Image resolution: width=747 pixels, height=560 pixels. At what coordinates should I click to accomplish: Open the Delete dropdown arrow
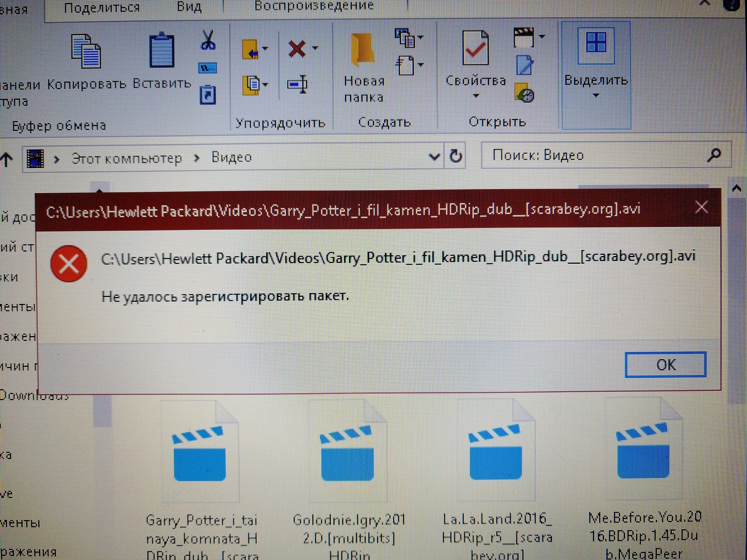(315, 48)
